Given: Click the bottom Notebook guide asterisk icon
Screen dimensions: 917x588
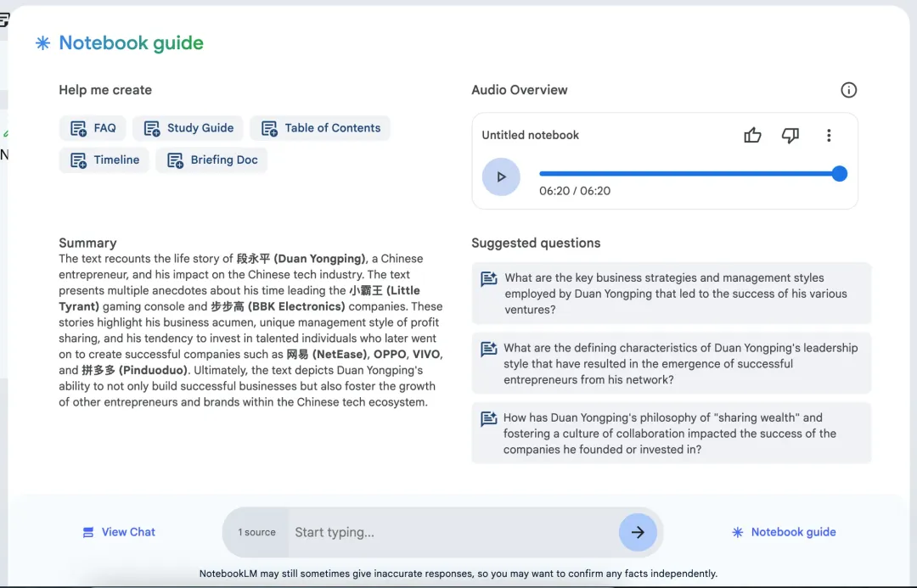Looking at the screenshot, I should click(x=738, y=533).
